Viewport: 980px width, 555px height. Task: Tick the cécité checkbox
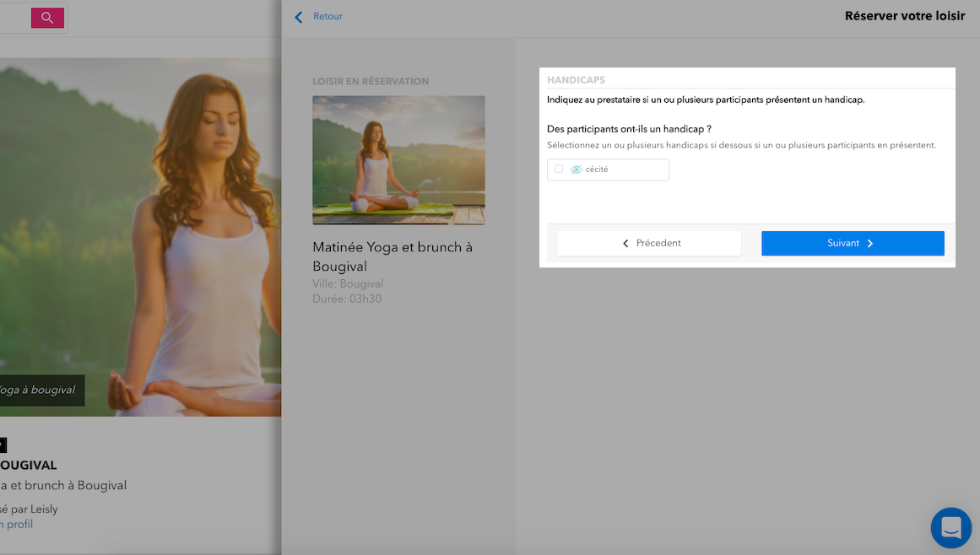559,170
